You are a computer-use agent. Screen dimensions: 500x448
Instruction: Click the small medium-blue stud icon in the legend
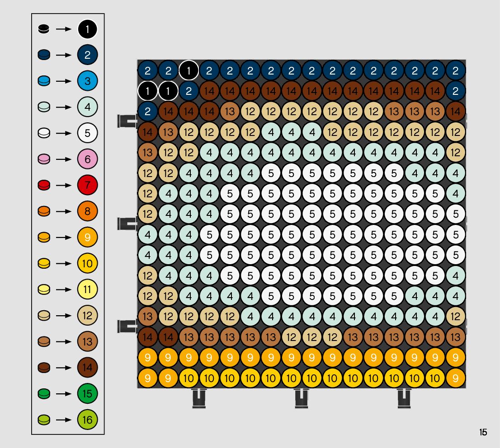(x=43, y=82)
